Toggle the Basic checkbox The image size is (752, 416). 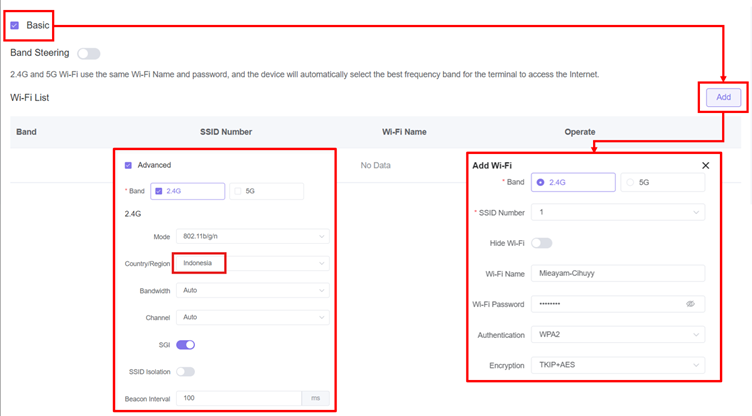(x=14, y=25)
